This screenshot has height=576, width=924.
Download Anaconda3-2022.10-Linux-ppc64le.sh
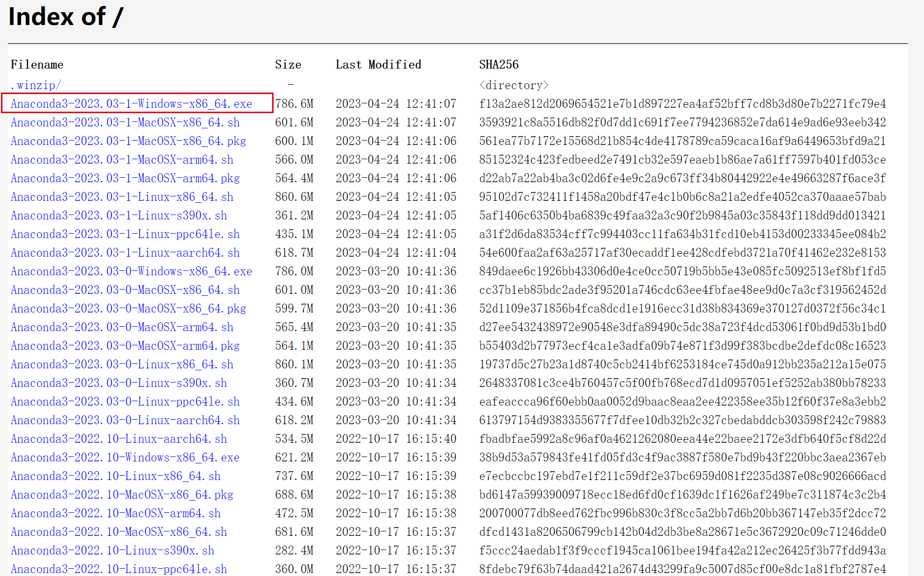[119, 569]
